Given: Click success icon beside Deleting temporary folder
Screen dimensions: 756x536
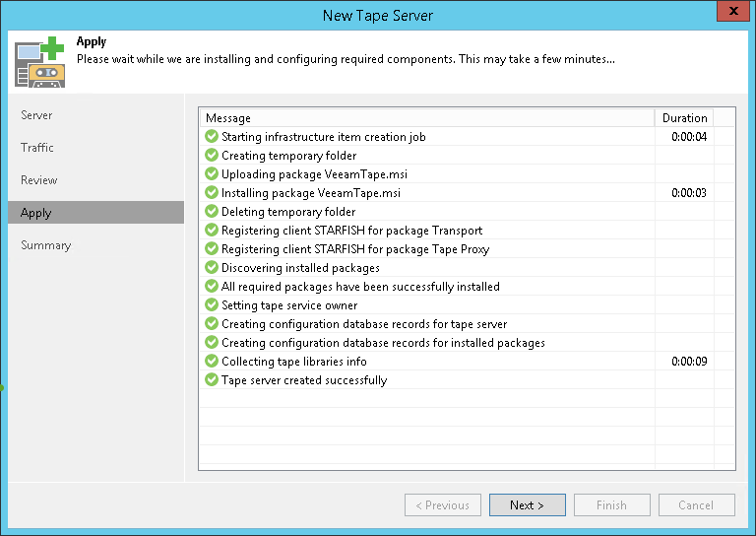Looking at the screenshot, I should 212,212.
